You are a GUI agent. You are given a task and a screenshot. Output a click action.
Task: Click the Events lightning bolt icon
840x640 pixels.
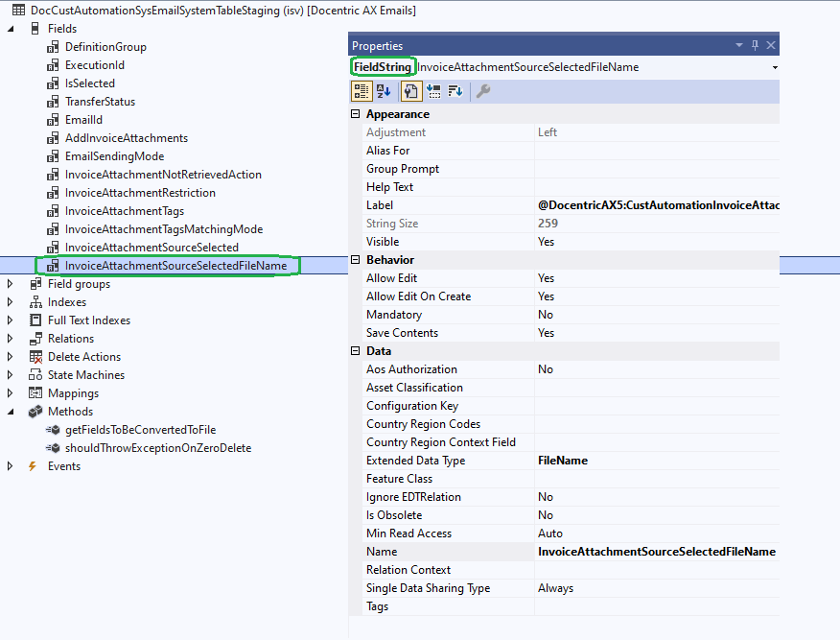coord(34,466)
